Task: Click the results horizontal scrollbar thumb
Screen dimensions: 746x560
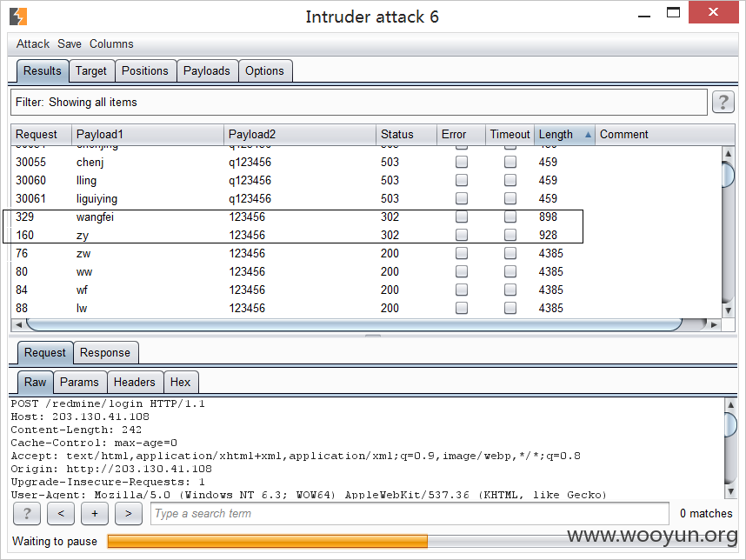Action: tap(355, 324)
